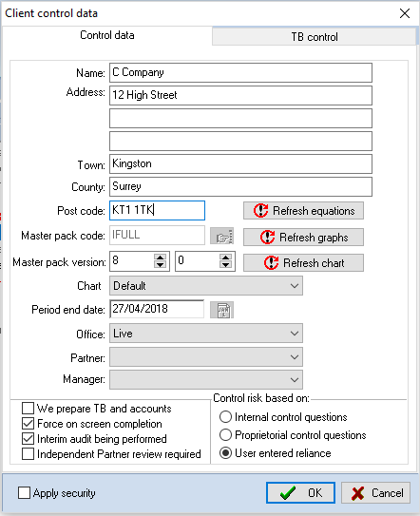Open the Chart dropdown showing Default

(206, 286)
